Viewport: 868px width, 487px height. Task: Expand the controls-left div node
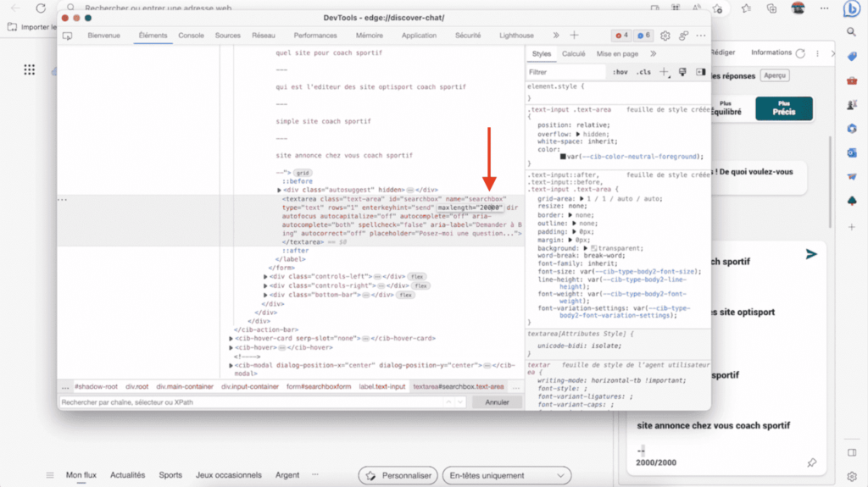(266, 276)
